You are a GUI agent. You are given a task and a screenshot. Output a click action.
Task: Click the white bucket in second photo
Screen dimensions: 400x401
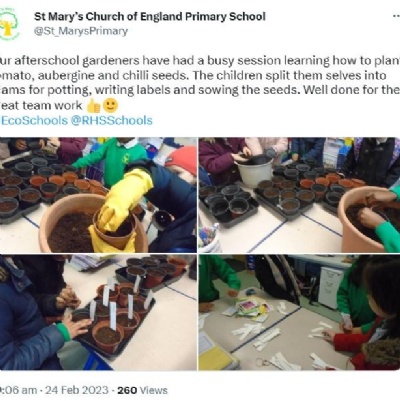[x=255, y=172]
